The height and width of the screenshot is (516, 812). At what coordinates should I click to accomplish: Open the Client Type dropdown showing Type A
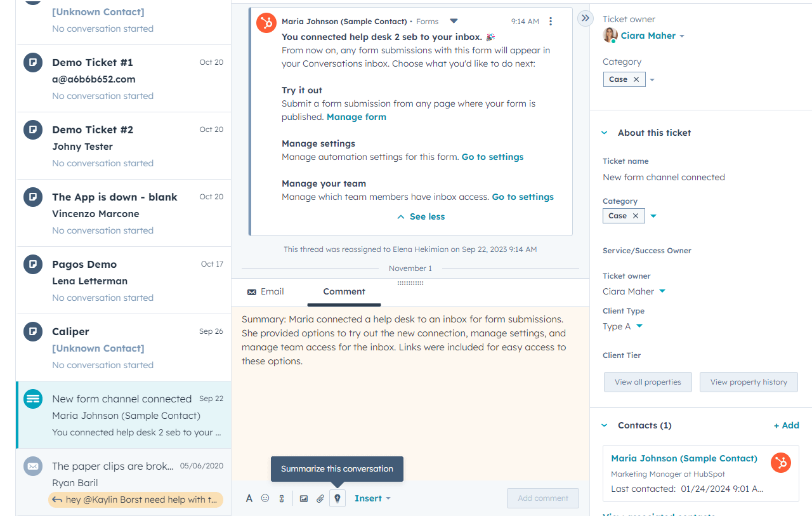[639, 326]
